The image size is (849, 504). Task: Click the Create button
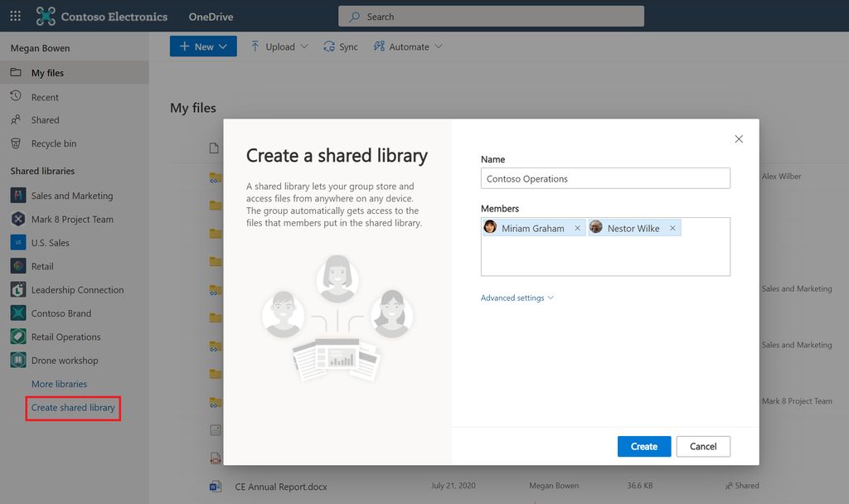643,447
